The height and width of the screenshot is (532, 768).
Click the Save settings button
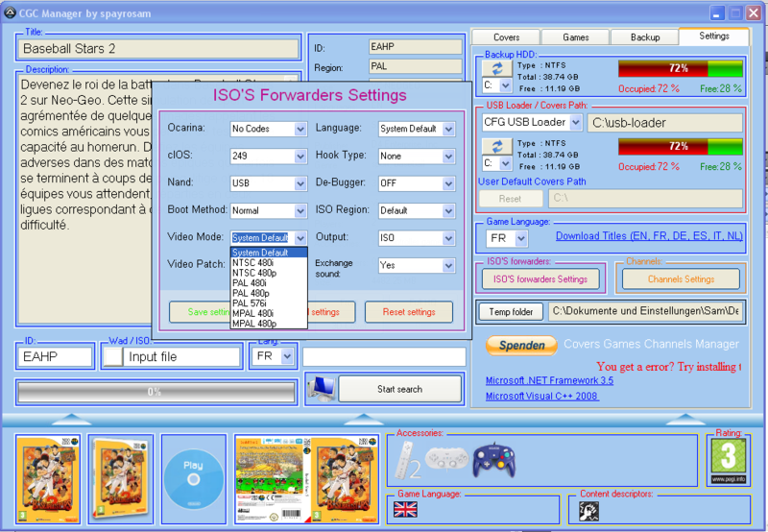pyautogui.click(x=200, y=312)
